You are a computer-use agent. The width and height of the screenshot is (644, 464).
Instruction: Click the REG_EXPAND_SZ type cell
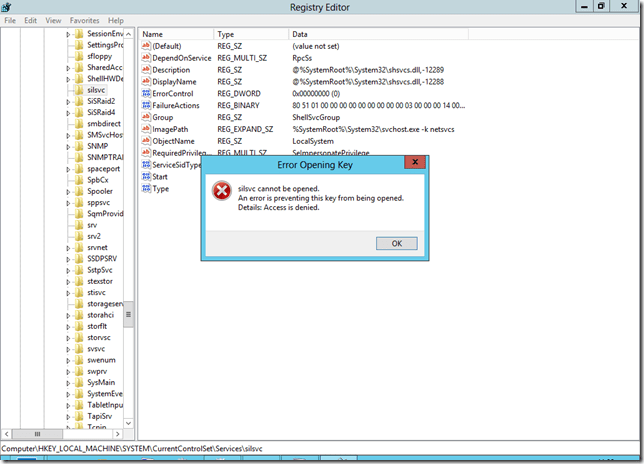[x=245, y=129]
